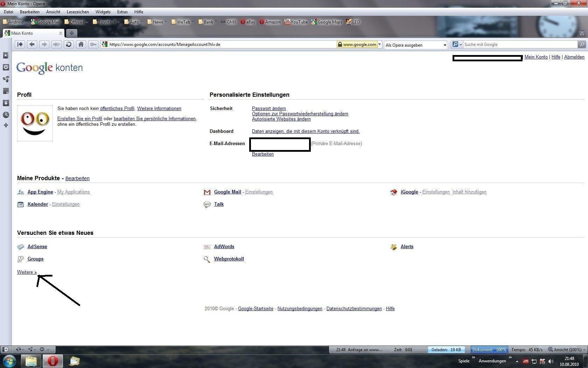Click the Wand key password icon

[x=93, y=45]
